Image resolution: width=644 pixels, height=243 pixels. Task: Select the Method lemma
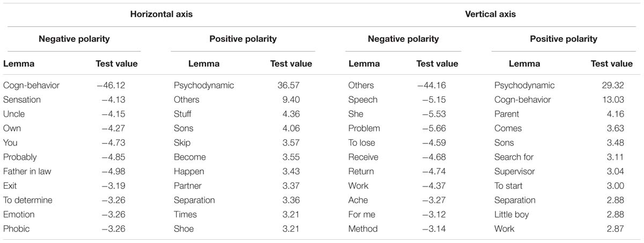[x=363, y=229]
